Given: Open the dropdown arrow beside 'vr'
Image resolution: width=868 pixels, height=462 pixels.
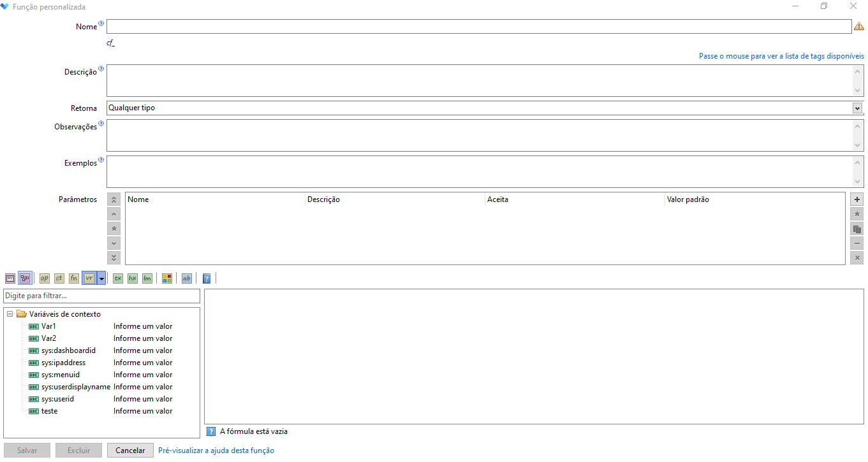Looking at the screenshot, I should tap(101, 278).
